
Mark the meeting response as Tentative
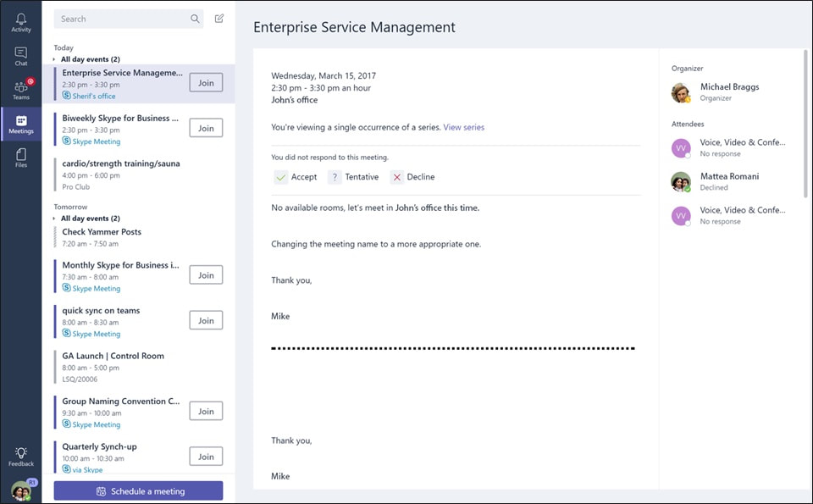point(353,177)
